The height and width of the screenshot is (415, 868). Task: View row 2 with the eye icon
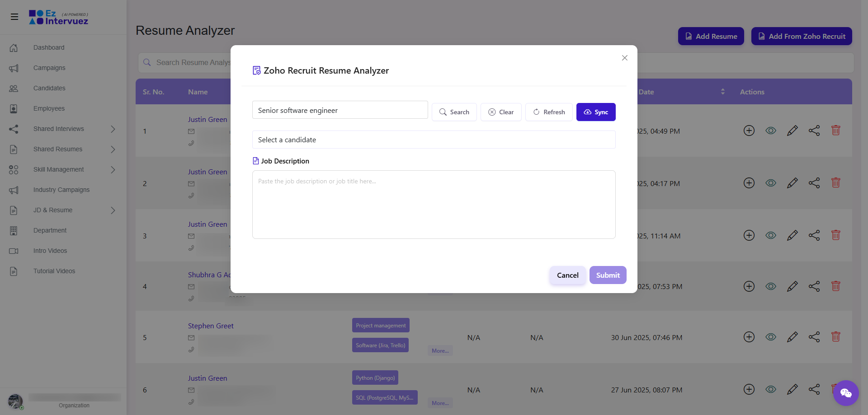[x=771, y=183]
